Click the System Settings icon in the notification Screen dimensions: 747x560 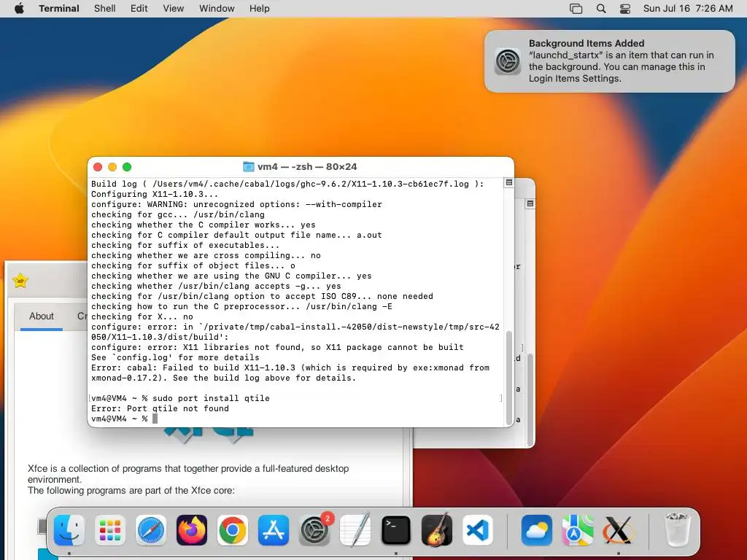[508, 61]
